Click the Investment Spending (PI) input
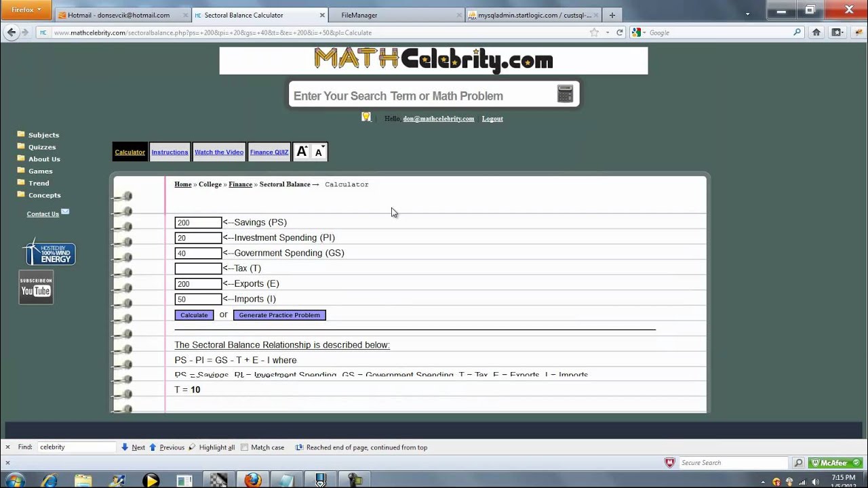This screenshot has width=868, height=488. click(198, 238)
